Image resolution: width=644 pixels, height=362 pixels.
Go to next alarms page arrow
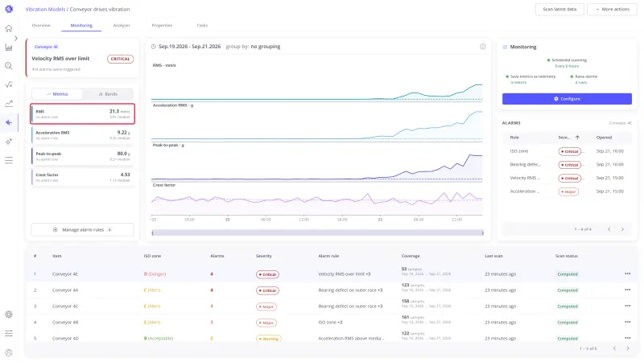[x=622, y=229]
